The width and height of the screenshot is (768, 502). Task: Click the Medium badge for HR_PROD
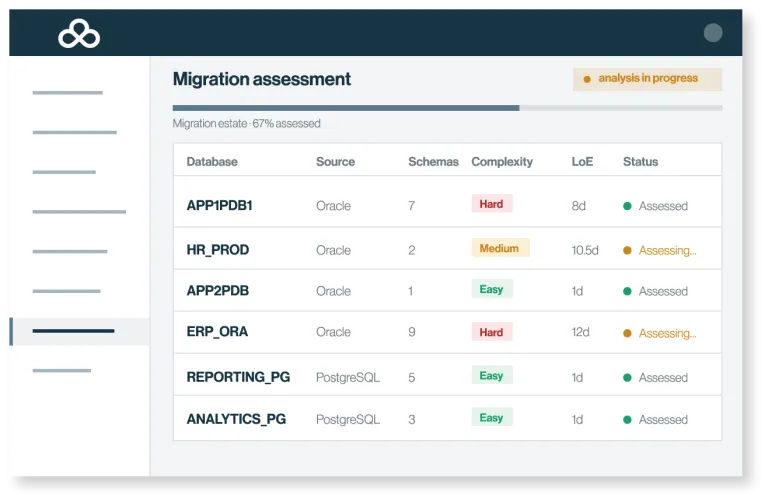point(500,248)
